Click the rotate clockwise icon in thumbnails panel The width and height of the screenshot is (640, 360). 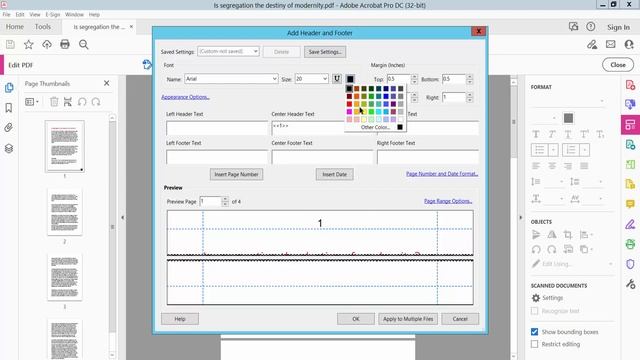tap(96, 102)
